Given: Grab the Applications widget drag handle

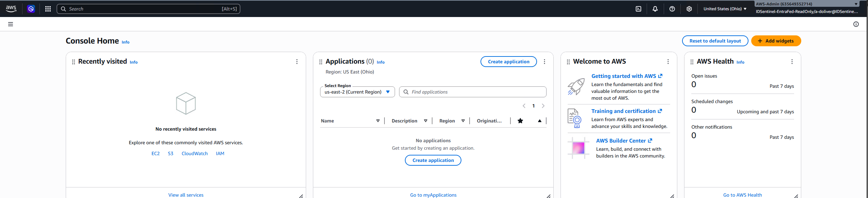Looking at the screenshot, I should click(321, 62).
